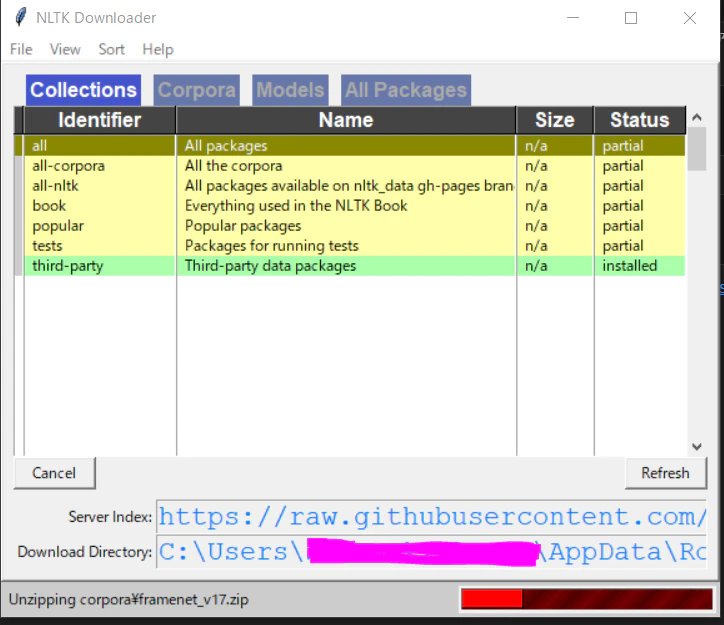Click 'Packages for running tests' cell

pyautogui.click(x=346, y=246)
